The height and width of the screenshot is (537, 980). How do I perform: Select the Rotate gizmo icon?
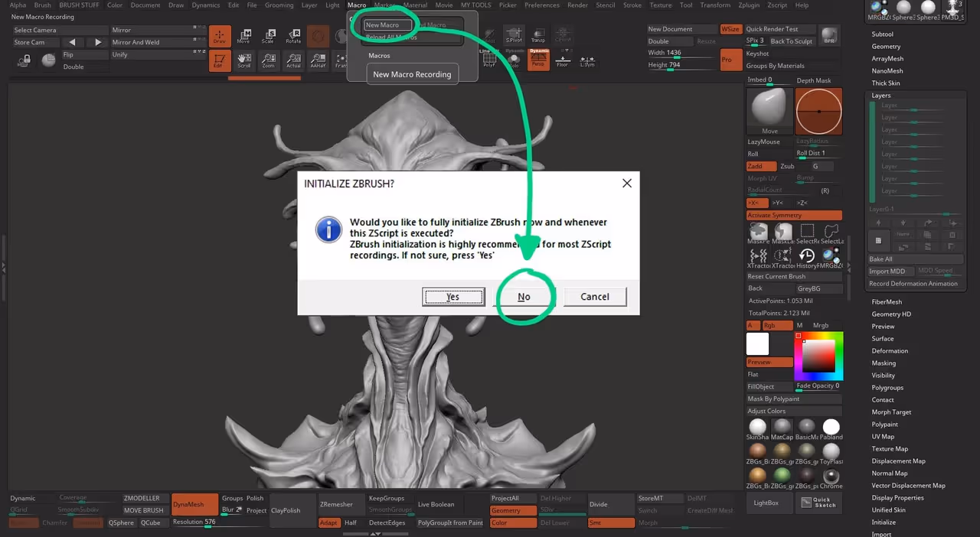tap(293, 36)
